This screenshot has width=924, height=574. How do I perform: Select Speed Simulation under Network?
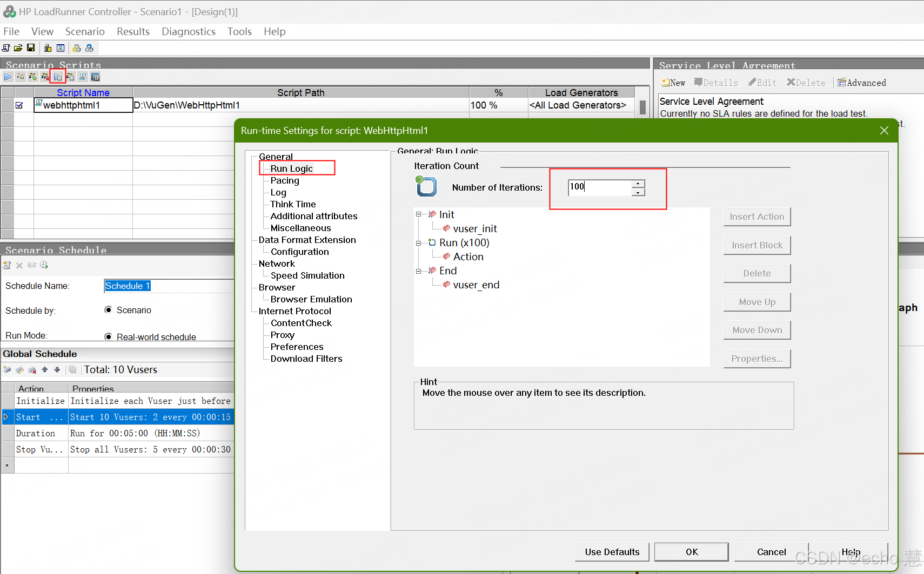coord(307,275)
